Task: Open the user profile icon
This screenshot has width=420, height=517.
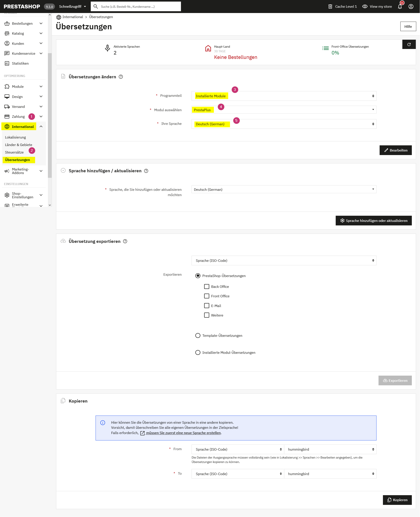Action: pos(411,7)
